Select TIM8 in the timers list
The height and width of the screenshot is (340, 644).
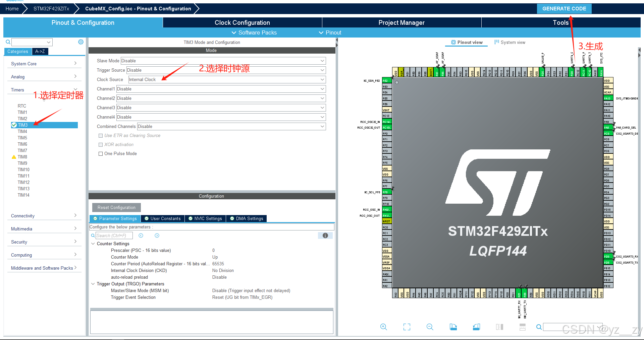[22, 157]
